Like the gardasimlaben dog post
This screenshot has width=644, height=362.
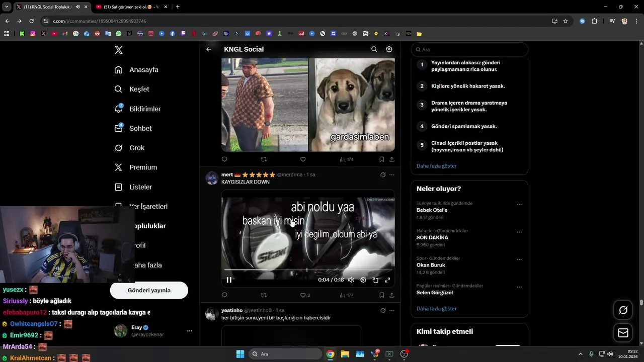[x=303, y=159]
